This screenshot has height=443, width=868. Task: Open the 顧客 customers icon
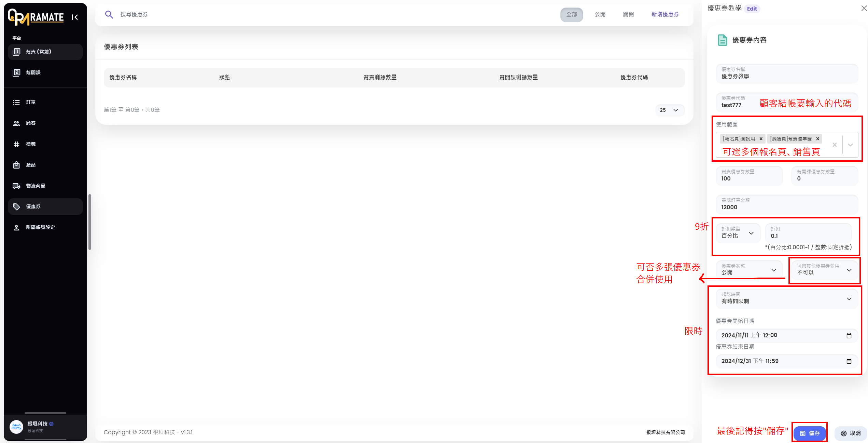[x=16, y=123]
